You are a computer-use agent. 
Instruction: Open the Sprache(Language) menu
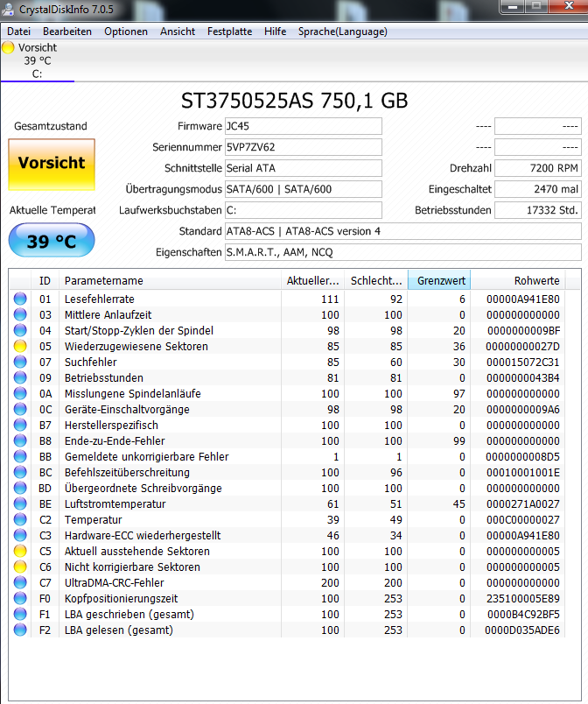click(x=343, y=32)
